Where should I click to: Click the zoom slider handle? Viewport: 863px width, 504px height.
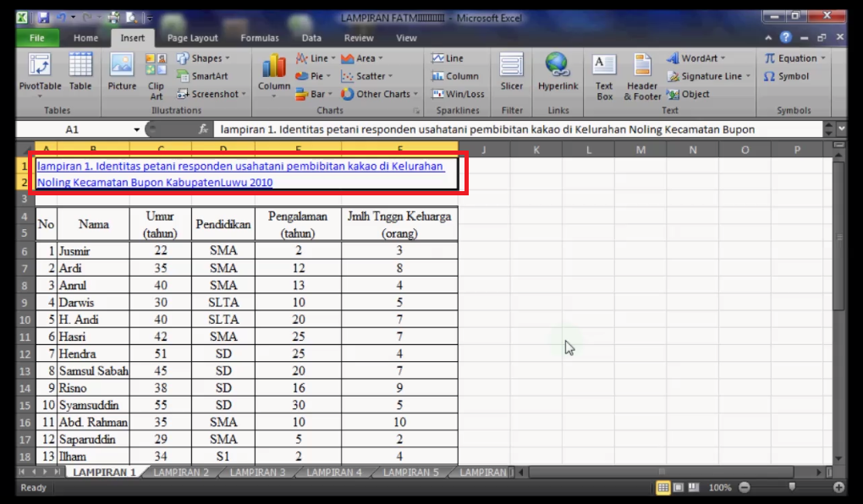point(792,487)
